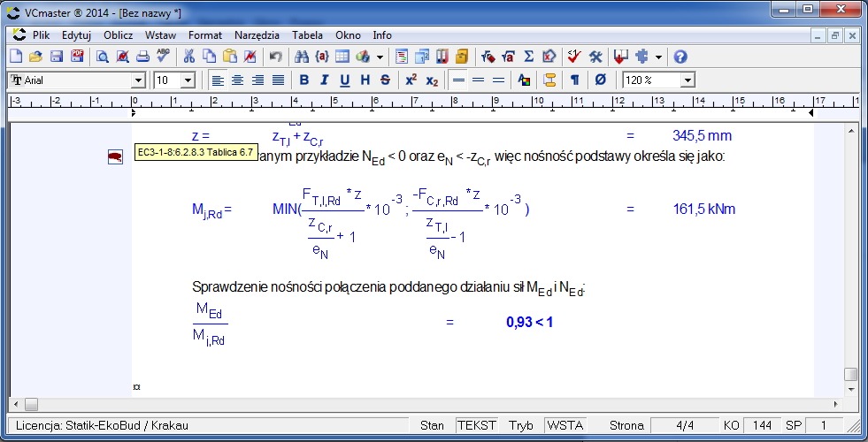Toggle paragraph marks display

(x=574, y=80)
